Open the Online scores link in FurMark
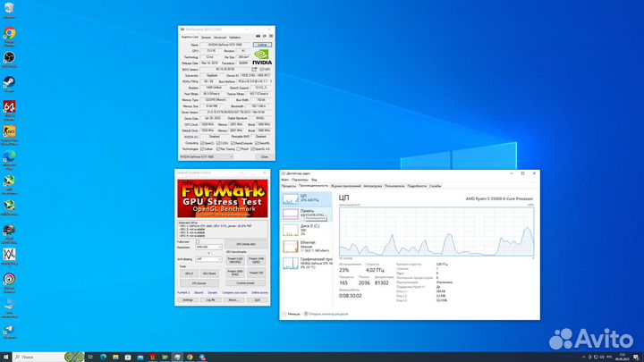644x362 pixels. tap(259, 292)
